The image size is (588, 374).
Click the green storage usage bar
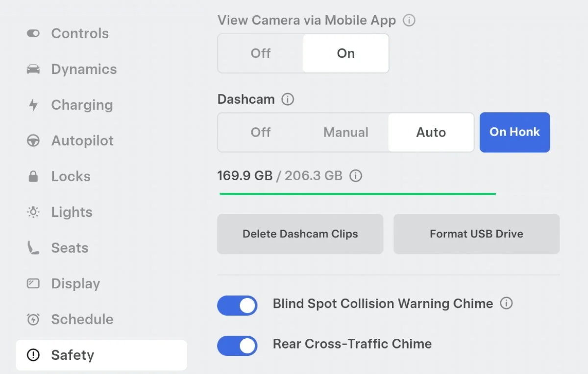pos(357,193)
